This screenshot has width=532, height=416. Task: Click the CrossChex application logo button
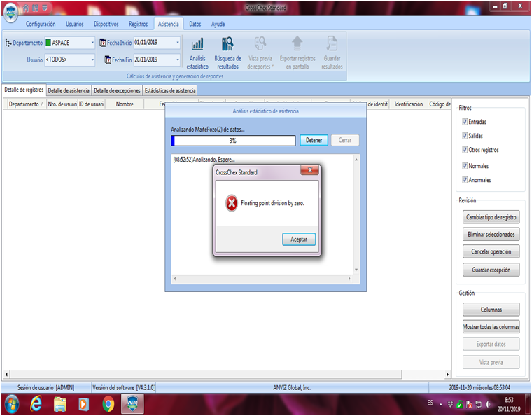click(x=11, y=12)
